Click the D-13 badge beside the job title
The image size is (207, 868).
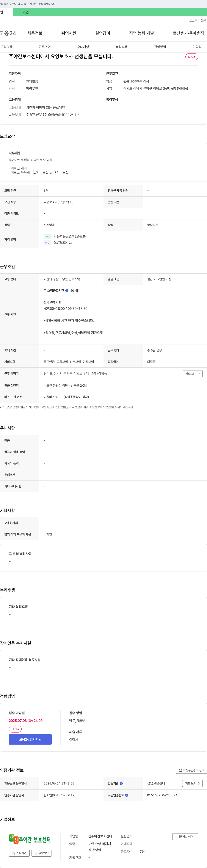pyautogui.click(x=192, y=57)
